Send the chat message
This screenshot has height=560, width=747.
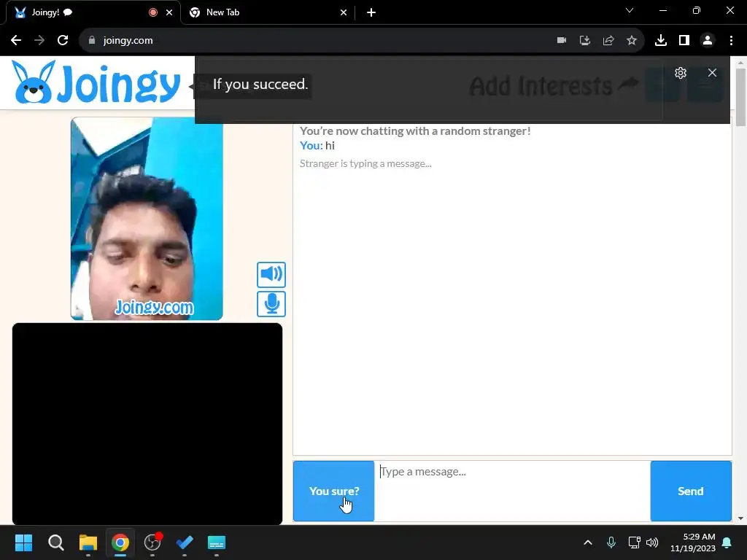click(x=691, y=491)
